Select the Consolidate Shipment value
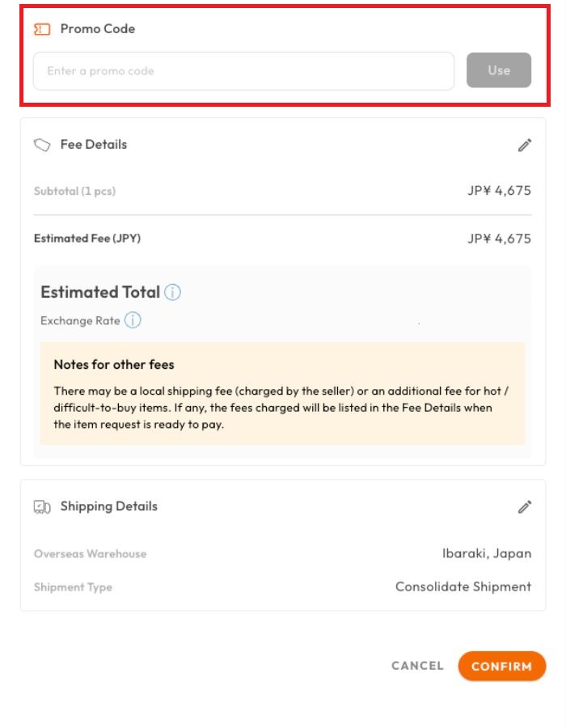Screen dimensions: 566x728 point(463,586)
